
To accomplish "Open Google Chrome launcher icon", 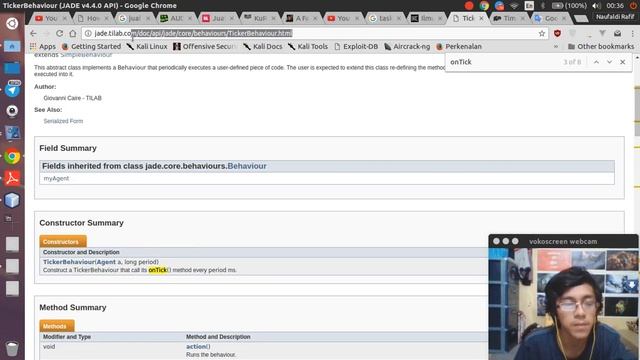I will pos(12,156).
